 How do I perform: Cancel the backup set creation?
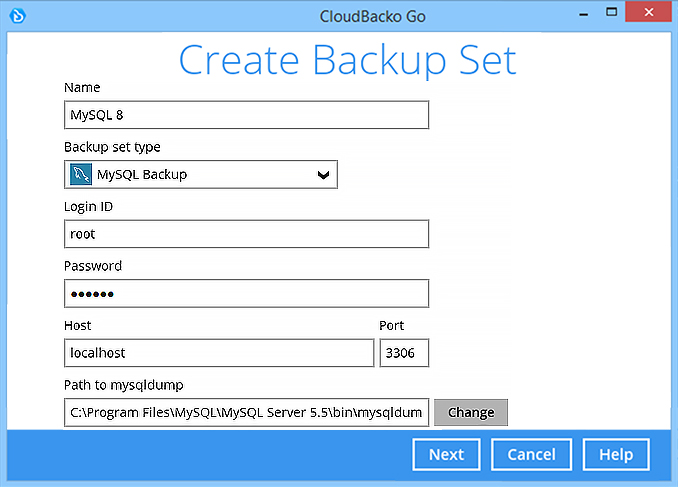531,455
